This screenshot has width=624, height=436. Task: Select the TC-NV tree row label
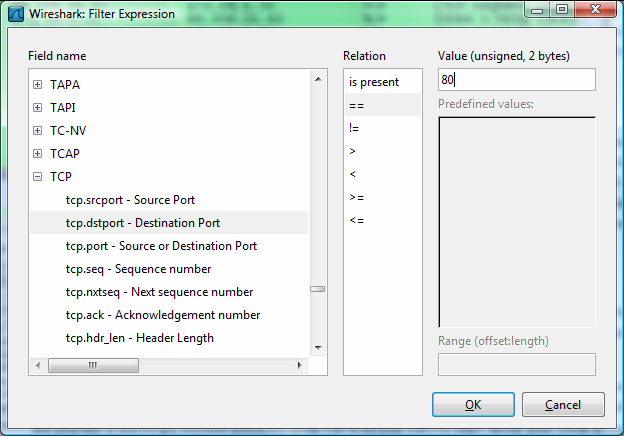point(68,130)
